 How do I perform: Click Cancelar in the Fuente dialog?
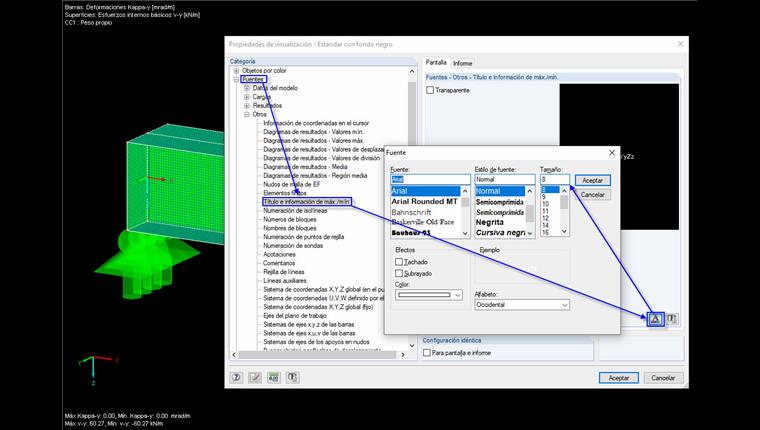(592, 195)
